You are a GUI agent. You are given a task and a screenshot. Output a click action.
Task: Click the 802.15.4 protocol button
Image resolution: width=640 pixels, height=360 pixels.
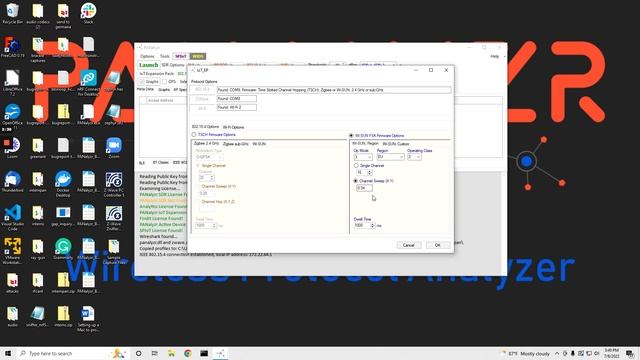tap(202, 90)
